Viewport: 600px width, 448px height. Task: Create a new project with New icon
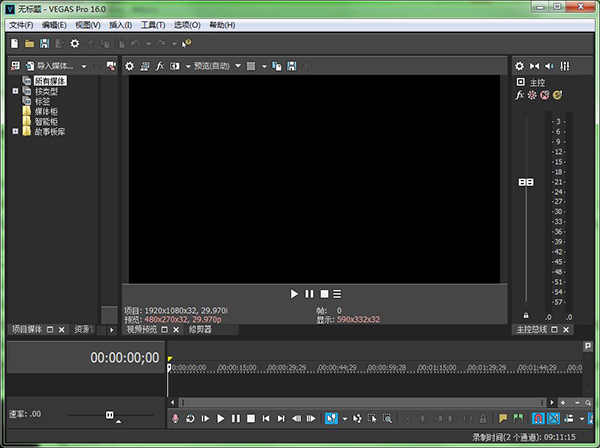[x=15, y=44]
